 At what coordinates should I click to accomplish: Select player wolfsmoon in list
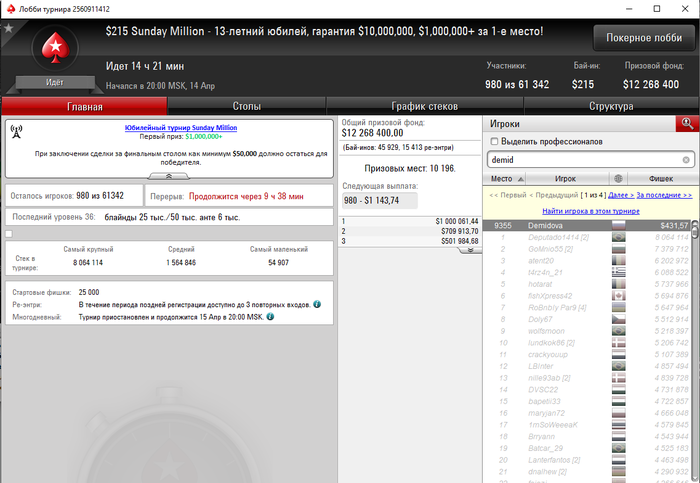[x=587, y=331]
